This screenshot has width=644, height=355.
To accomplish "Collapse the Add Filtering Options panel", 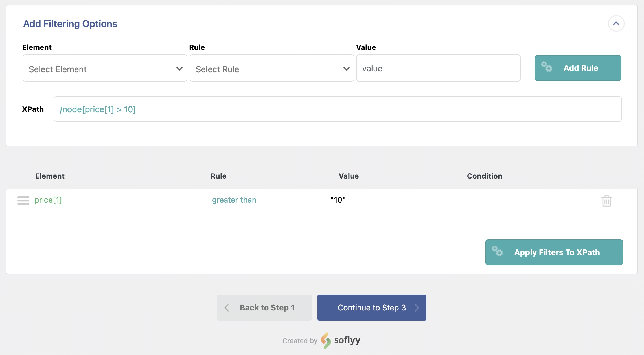I will (x=616, y=24).
